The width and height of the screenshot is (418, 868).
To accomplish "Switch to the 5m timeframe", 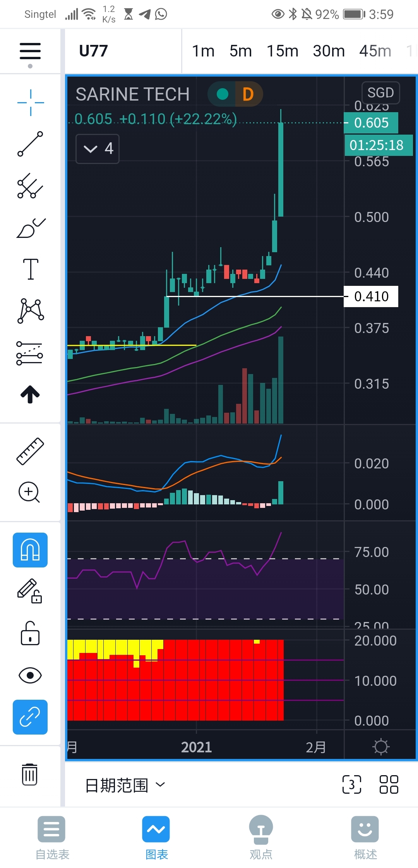I will (x=240, y=51).
